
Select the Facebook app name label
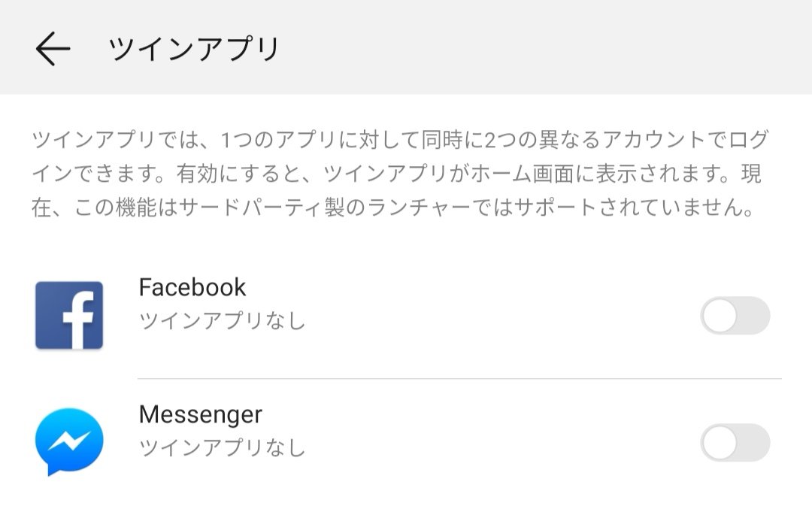click(x=192, y=287)
